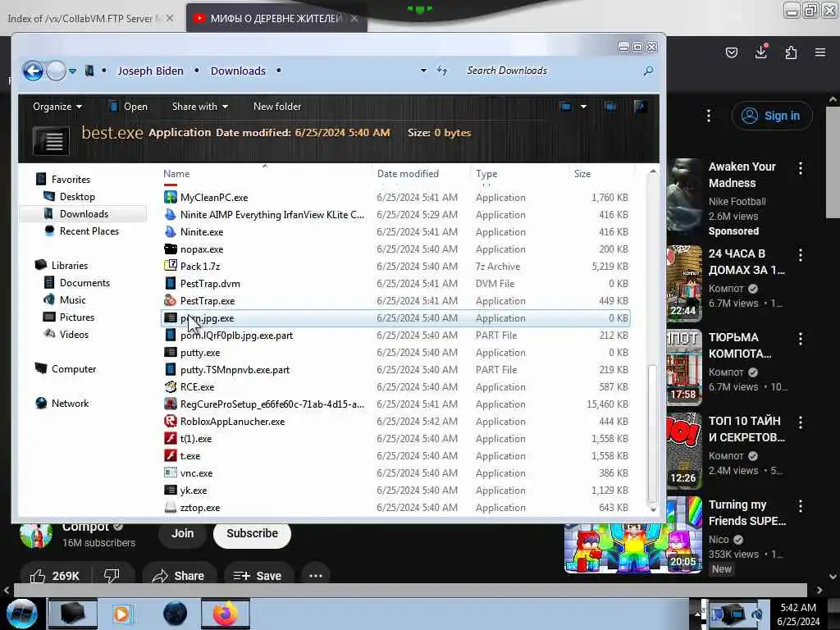The height and width of the screenshot is (630, 840).
Task: Click Open in the Explorer toolbar
Action: tap(129, 107)
